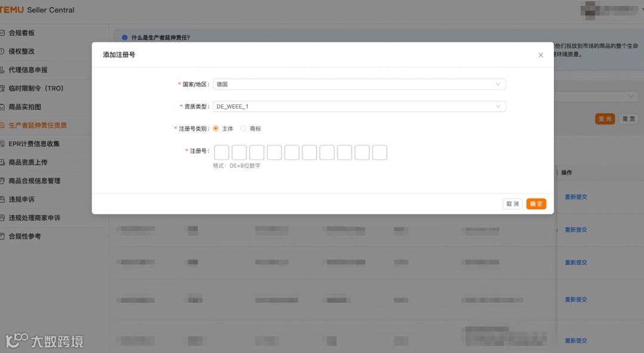This screenshot has height=353, width=644.
Task: Click the last 注册号 digit box
Action: point(379,153)
